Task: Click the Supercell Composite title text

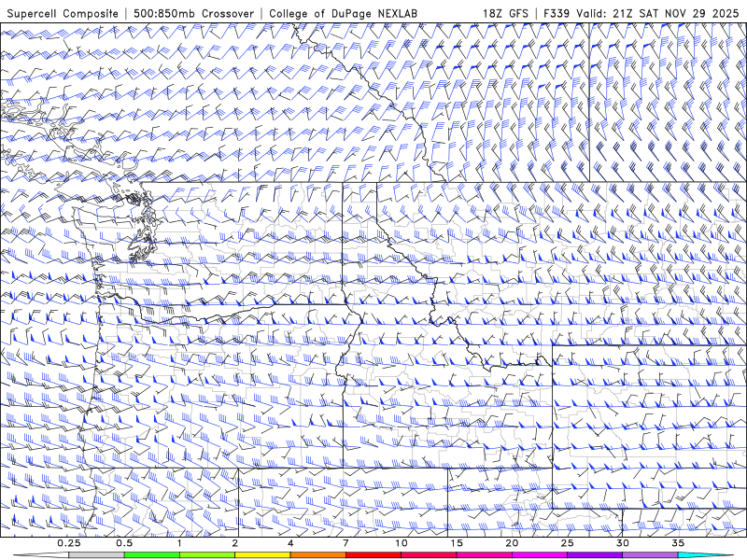Action: 63,13
